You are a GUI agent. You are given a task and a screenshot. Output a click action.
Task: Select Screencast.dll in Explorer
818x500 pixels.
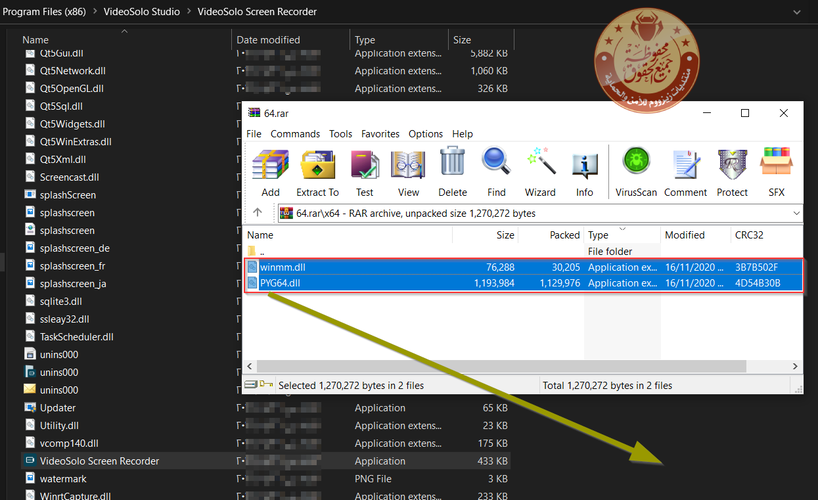coord(69,177)
